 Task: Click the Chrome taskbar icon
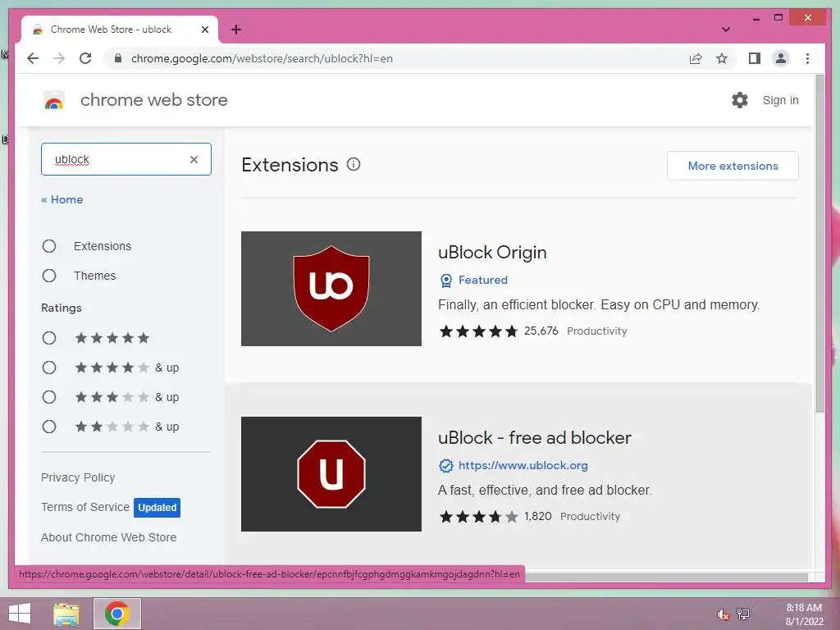(117, 614)
